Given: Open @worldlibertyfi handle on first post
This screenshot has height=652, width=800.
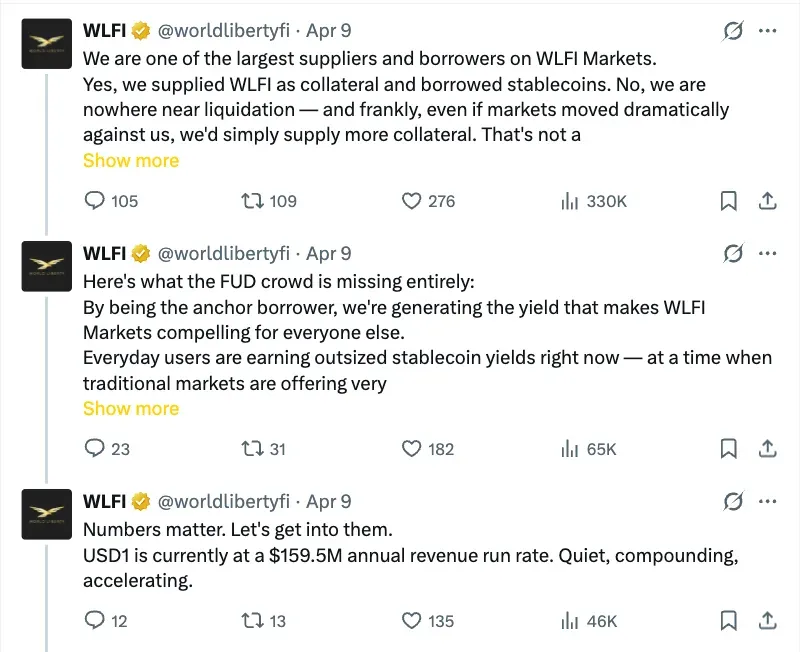Looking at the screenshot, I should (x=224, y=31).
